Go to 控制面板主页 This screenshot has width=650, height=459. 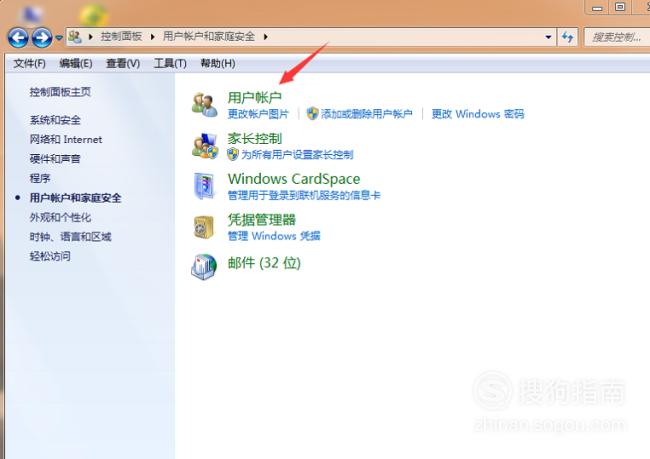coord(60,92)
